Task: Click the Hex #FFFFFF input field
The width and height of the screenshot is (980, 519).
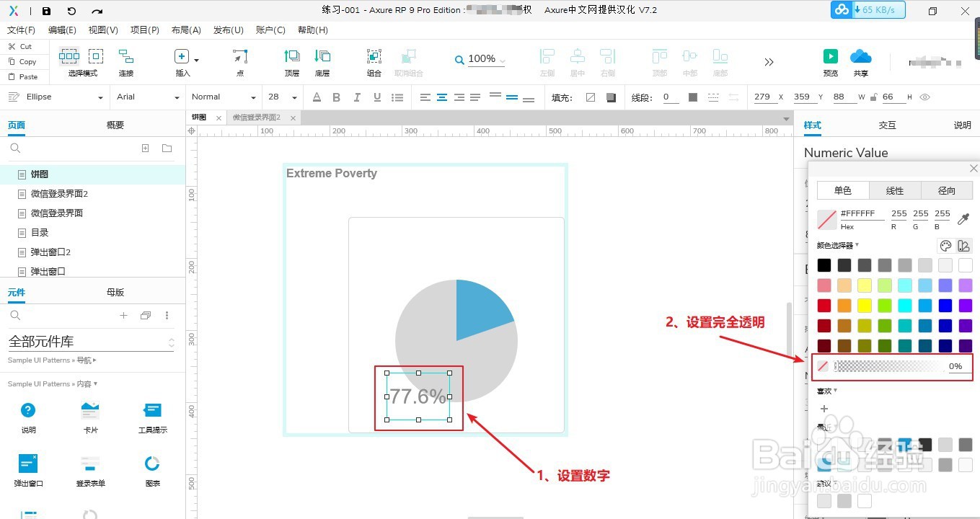Action: (862, 214)
